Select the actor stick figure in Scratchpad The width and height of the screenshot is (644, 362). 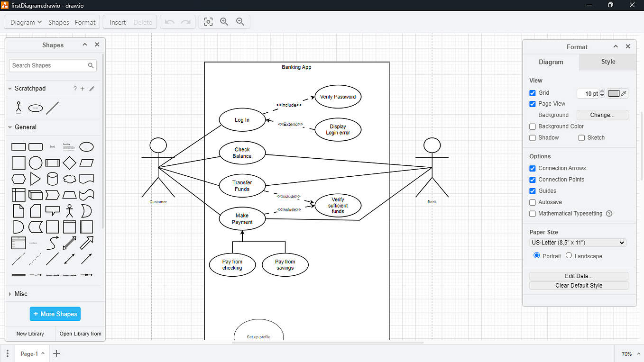[x=18, y=108]
